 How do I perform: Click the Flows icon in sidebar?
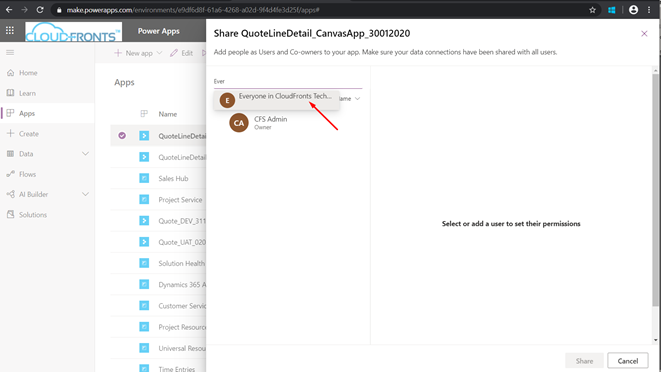coord(11,174)
